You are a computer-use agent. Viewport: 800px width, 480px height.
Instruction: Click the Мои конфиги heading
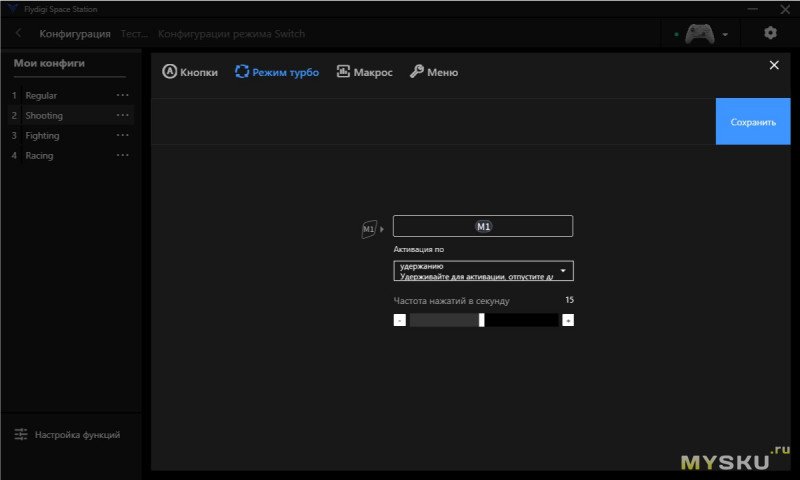49,63
